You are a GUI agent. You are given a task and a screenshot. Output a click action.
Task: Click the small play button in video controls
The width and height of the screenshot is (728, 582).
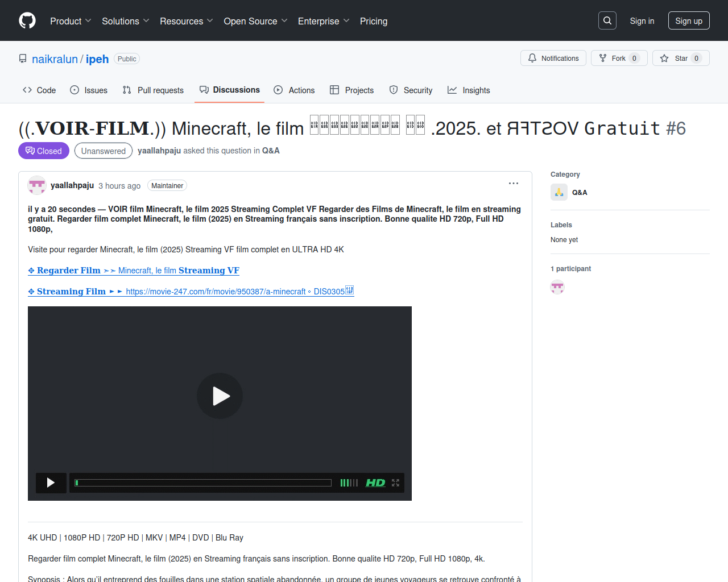51,483
